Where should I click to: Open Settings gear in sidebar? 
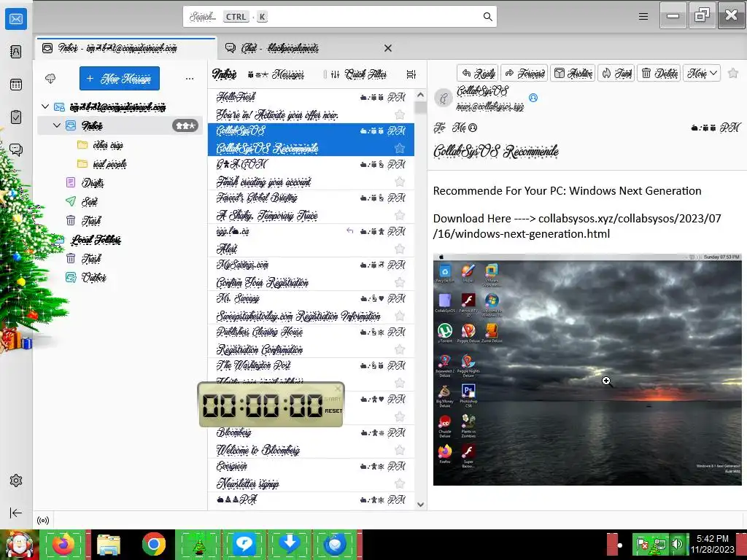pos(16,481)
